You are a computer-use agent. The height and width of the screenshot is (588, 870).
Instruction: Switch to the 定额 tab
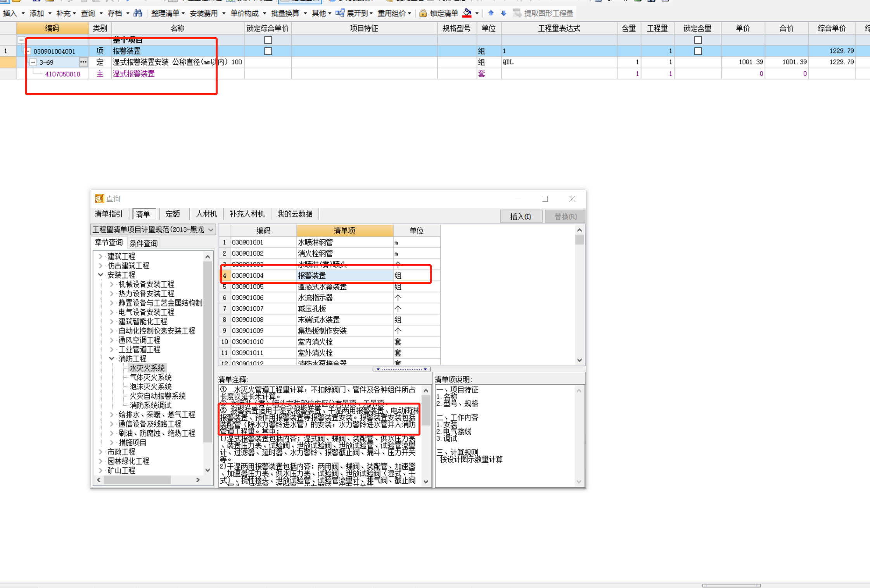173,214
